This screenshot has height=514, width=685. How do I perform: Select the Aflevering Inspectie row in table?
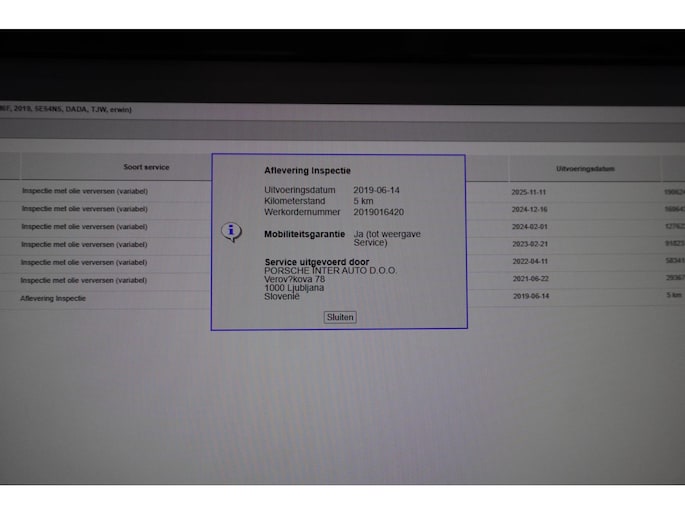pyautogui.click(x=53, y=298)
